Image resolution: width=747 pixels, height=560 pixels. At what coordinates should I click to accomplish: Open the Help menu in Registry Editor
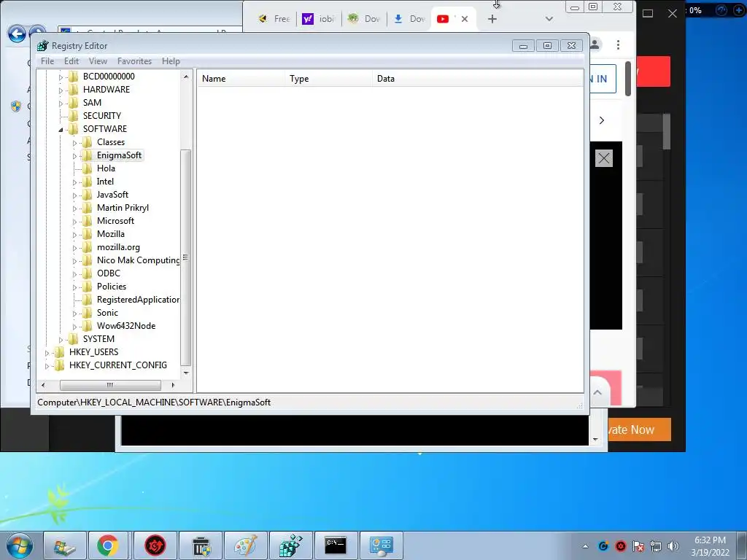pos(171,61)
